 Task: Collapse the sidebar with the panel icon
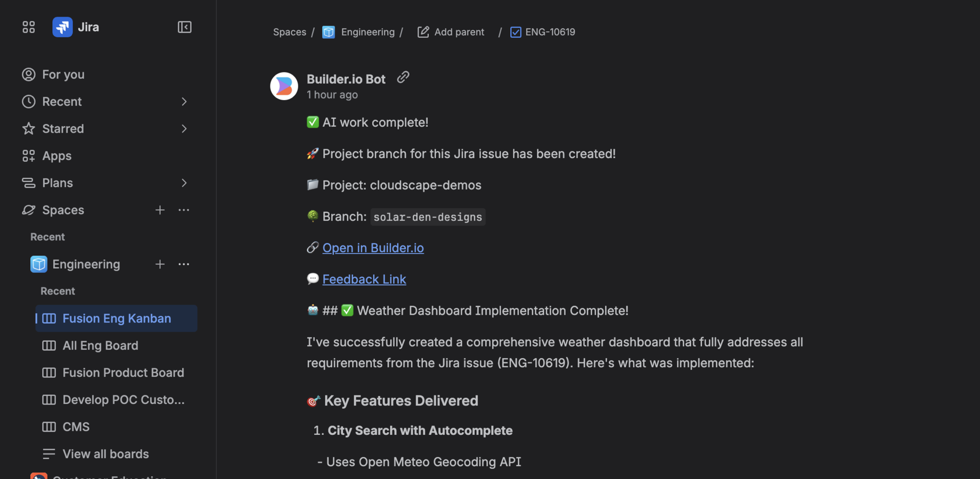pos(184,27)
